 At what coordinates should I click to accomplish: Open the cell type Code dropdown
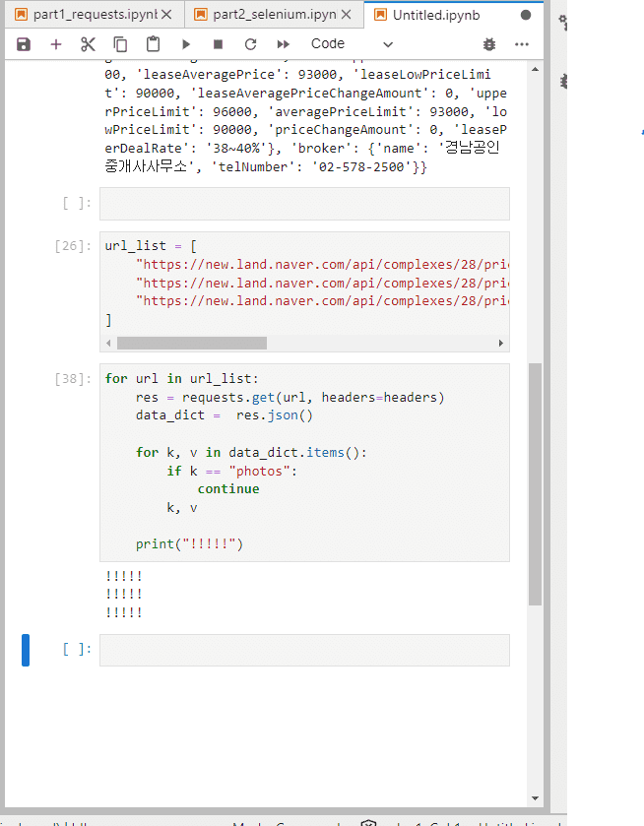coord(353,44)
